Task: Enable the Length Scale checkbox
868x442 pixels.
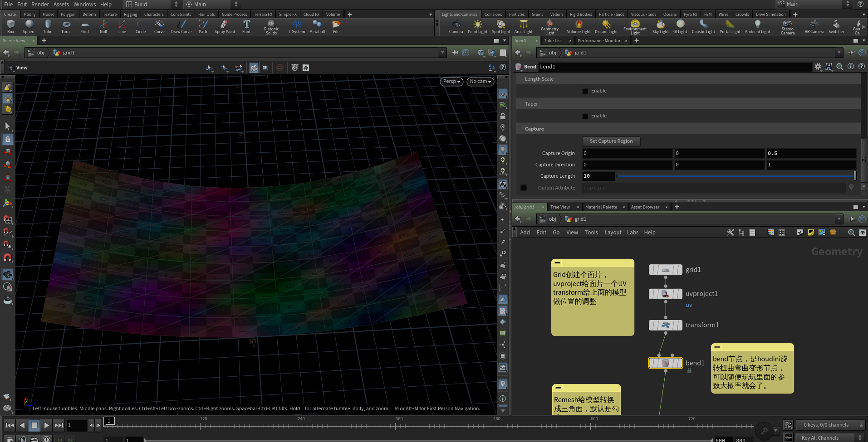Action: tap(585, 91)
